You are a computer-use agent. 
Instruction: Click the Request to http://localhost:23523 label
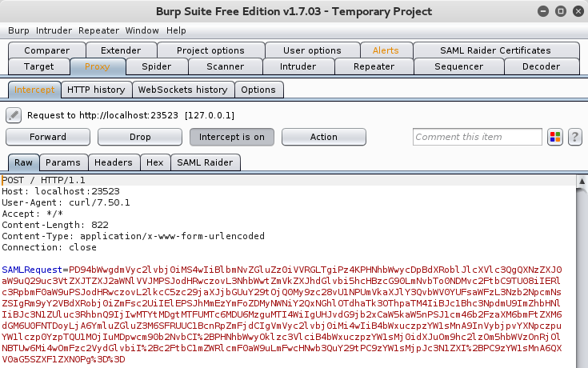click(x=131, y=115)
